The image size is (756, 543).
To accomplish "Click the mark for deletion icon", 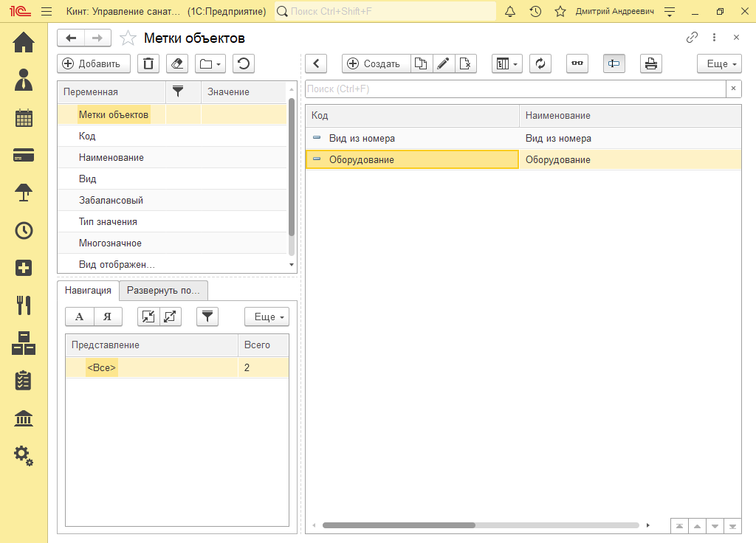I will (x=465, y=63).
